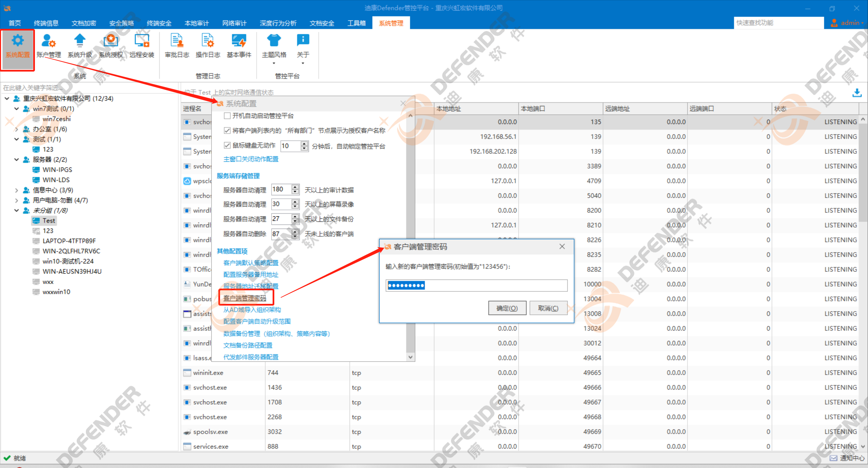Close the 系统配置 panel
The width and height of the screenshot is (868, 468).
tap(403, 103)
